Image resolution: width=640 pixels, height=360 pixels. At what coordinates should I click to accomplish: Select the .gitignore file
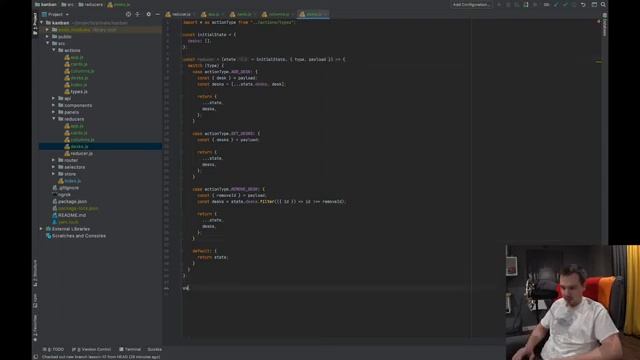click(65, 188)
